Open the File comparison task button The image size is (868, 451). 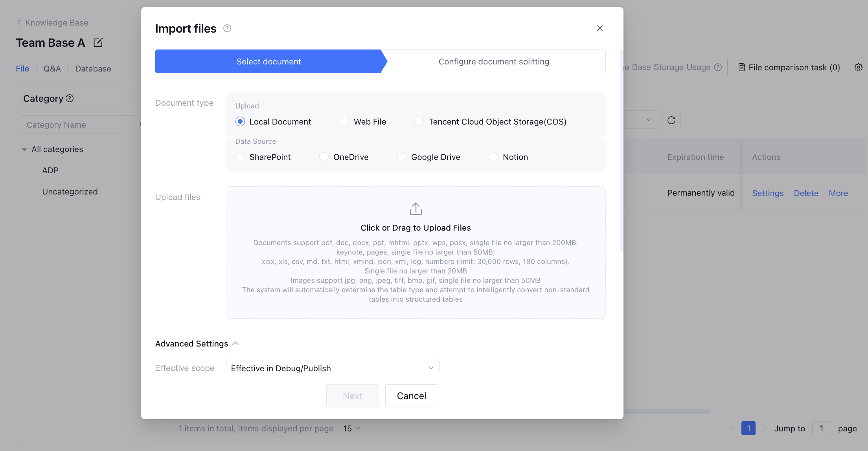coord(789,67)
